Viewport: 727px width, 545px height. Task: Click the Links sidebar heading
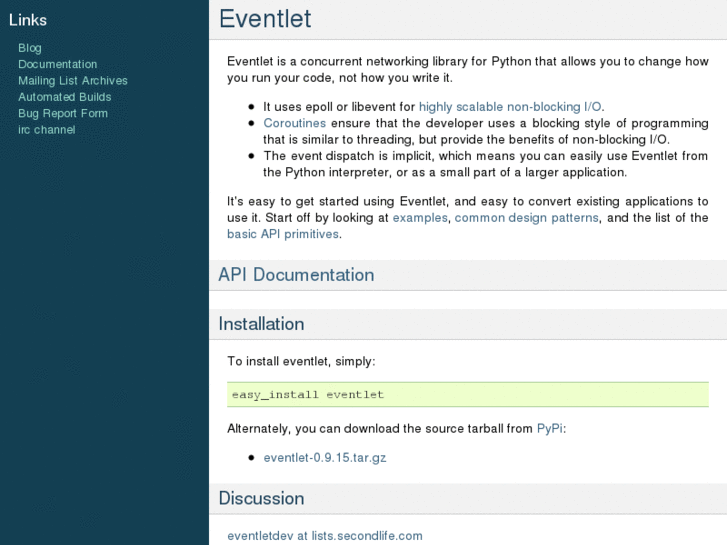28,20
